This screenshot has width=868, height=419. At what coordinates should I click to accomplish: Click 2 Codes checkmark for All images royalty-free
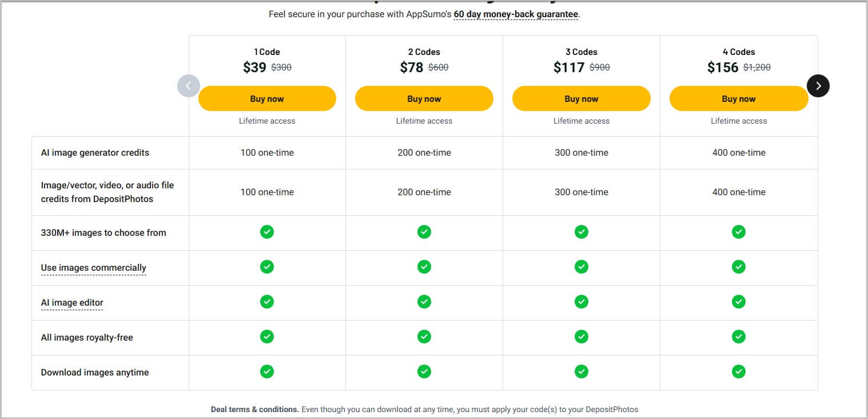[x=424, y=337]
